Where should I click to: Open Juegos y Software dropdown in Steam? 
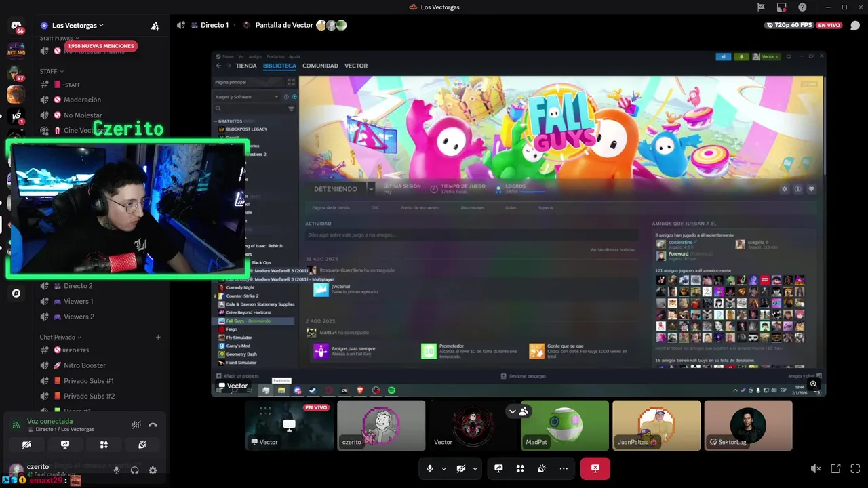[247, 97]
